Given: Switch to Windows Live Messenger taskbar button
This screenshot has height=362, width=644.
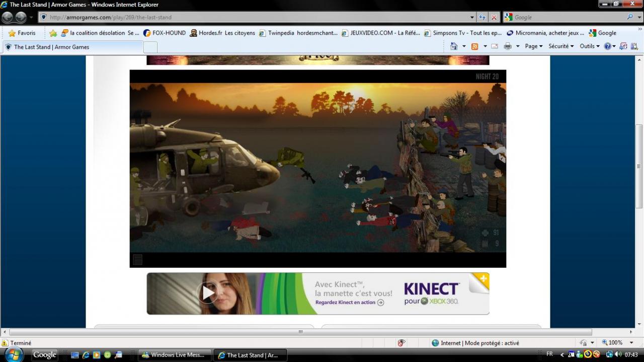Looking at the screenshot, I should [175, 355].
